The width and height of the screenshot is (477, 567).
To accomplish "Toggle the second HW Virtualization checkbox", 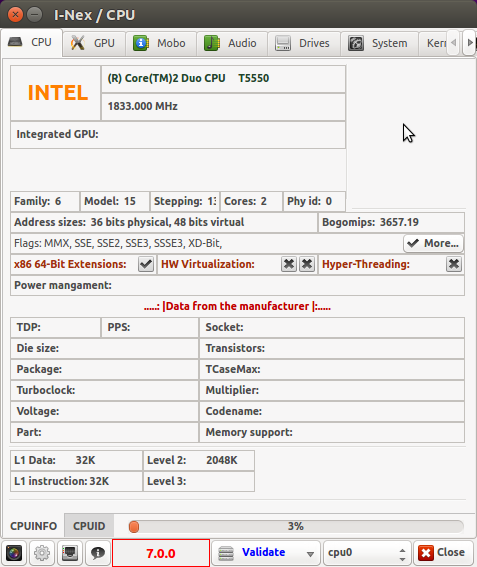I will [307, 264].
